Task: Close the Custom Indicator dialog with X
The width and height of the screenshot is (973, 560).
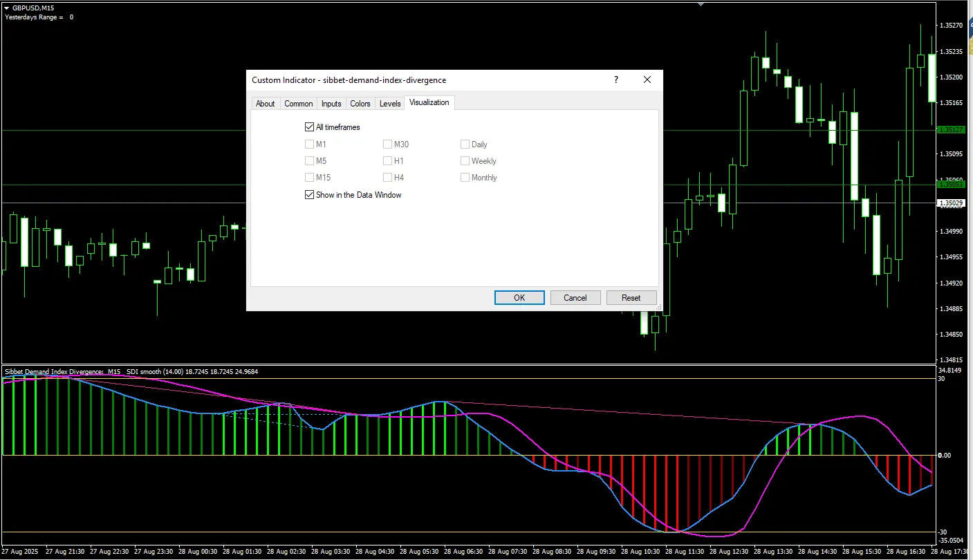Action: click(647, 80)
